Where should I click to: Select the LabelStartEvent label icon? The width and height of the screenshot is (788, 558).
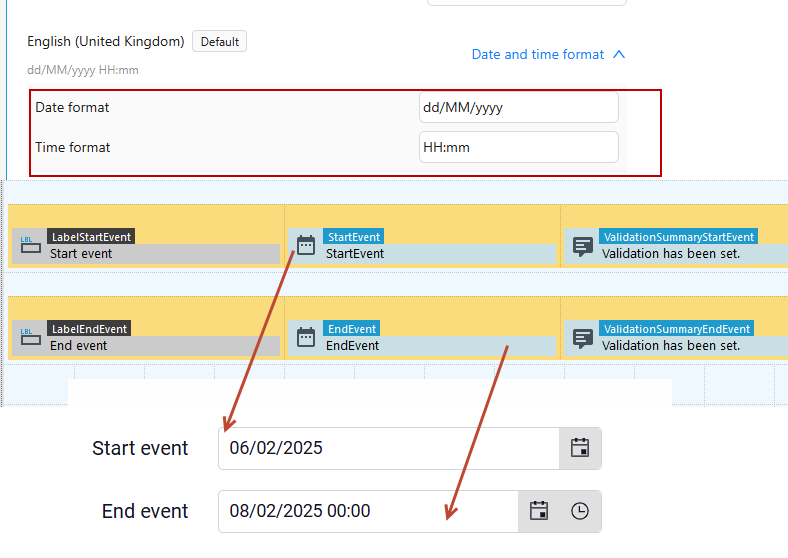point(31,245)
